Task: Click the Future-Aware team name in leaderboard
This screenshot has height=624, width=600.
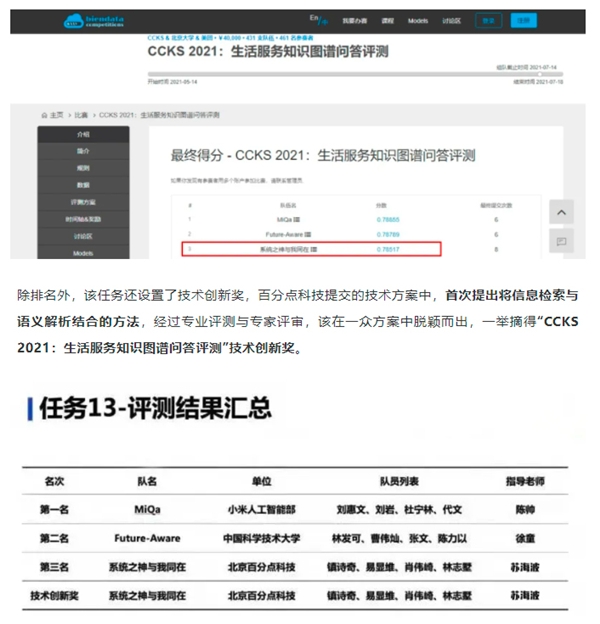Action: pyautogui.click(x=284, y=235)
